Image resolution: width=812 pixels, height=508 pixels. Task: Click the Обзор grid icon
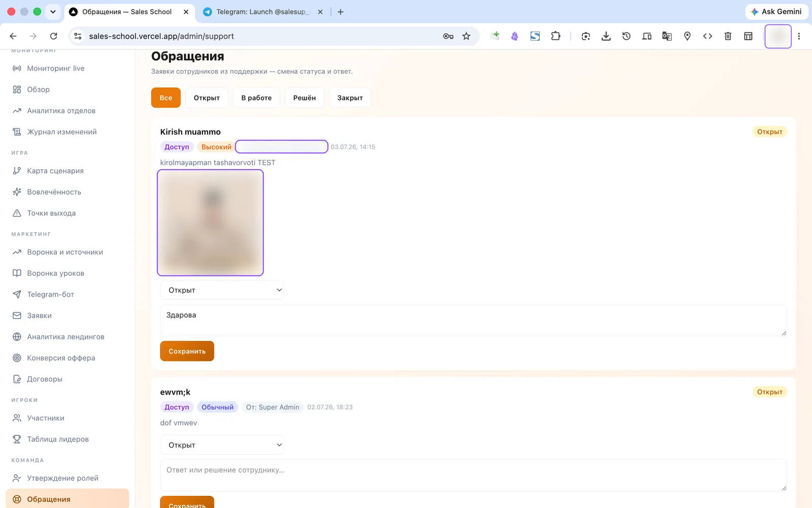click(17, 89)
